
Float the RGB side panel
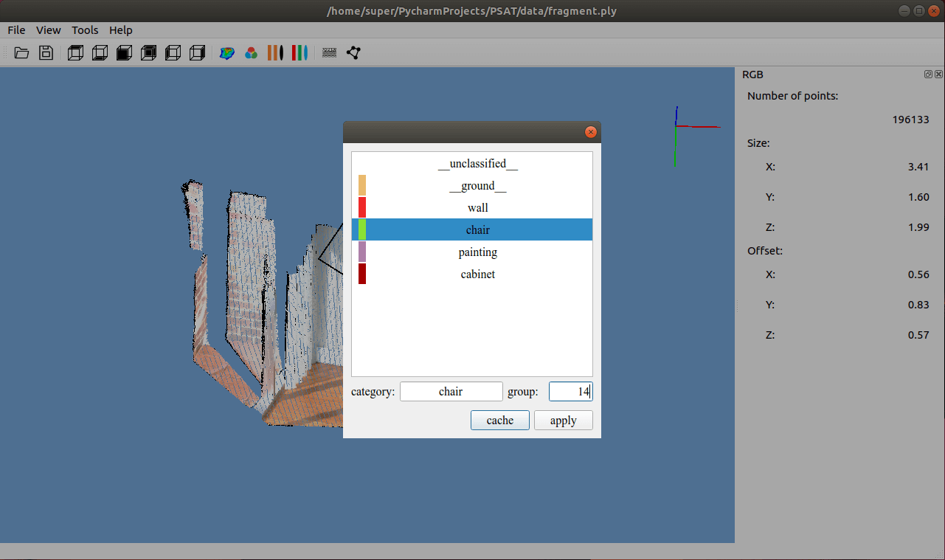[928, 75]
